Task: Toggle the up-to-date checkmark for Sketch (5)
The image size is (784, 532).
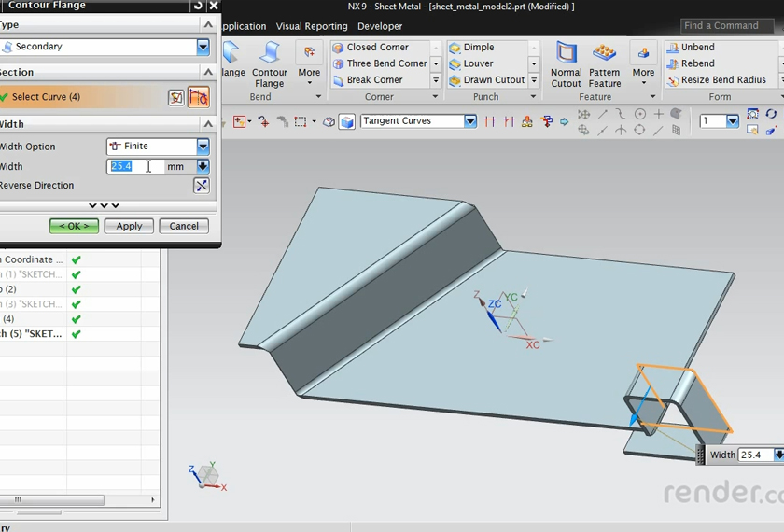Action: pyautogui.click(x=77, y=334)
